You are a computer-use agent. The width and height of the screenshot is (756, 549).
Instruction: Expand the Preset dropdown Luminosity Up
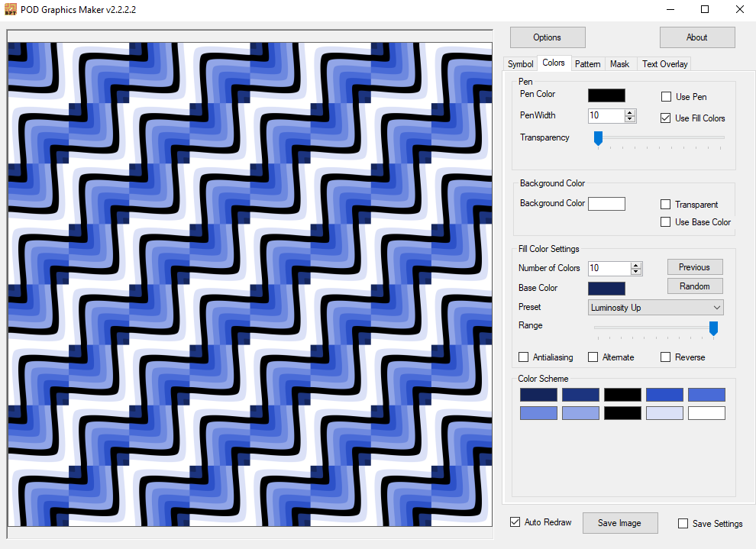[656, 308]
